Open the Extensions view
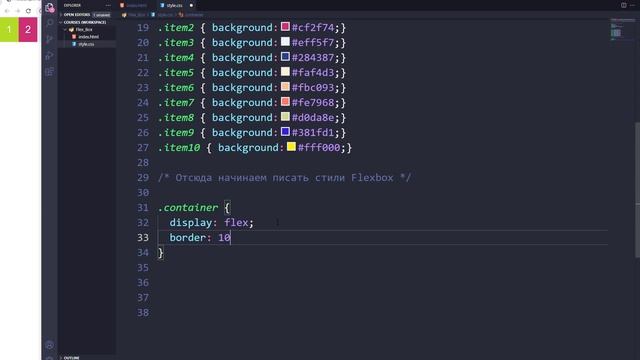Image resolution: width=640 pixels, height=360 pixels. pos(49,72)
